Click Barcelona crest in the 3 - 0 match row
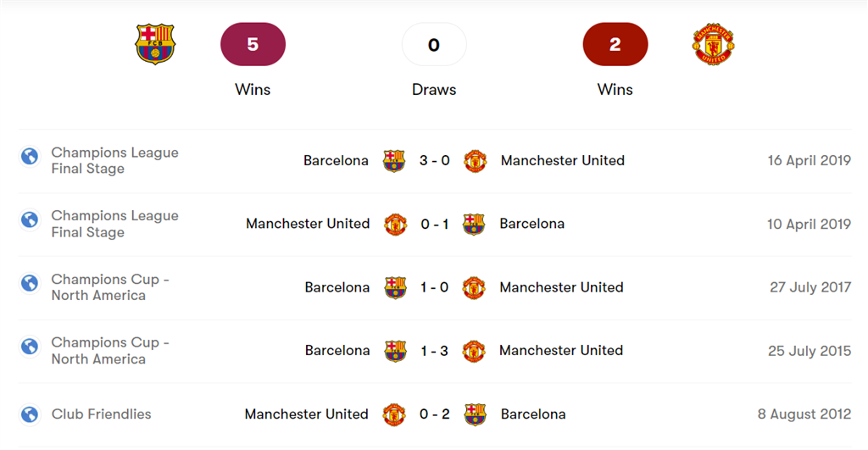This screenshot has height=450, width=868. (394, 161)
